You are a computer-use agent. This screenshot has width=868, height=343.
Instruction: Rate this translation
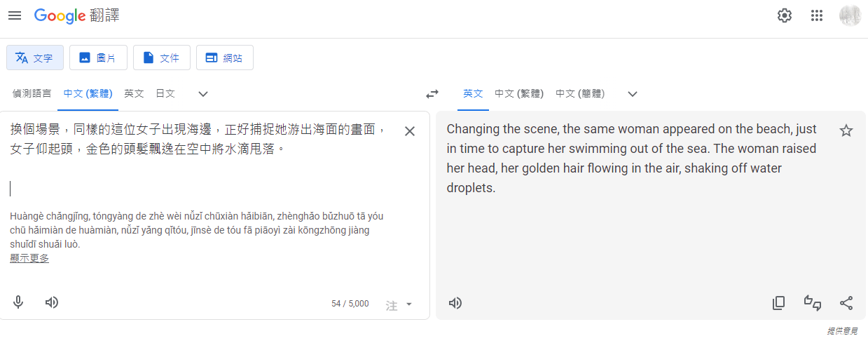point(813,303)
